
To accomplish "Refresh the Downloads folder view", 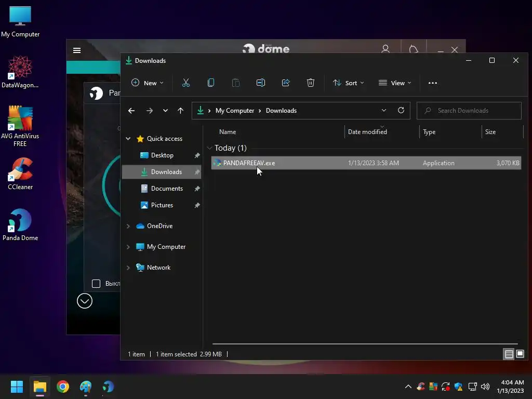I will [401, 110].
